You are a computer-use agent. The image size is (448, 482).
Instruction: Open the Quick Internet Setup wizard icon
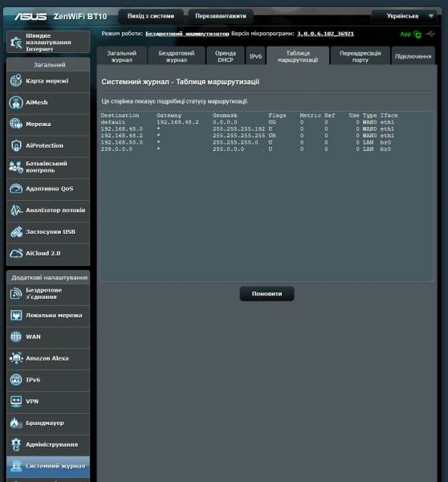(x=16, y=42)
